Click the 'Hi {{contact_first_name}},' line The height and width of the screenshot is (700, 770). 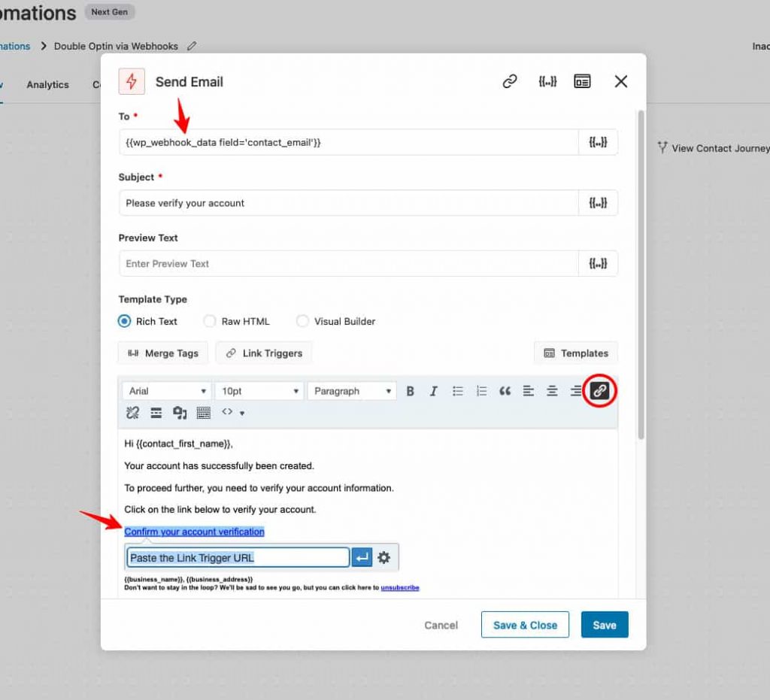pyautogui.click(x=178, y=444)
